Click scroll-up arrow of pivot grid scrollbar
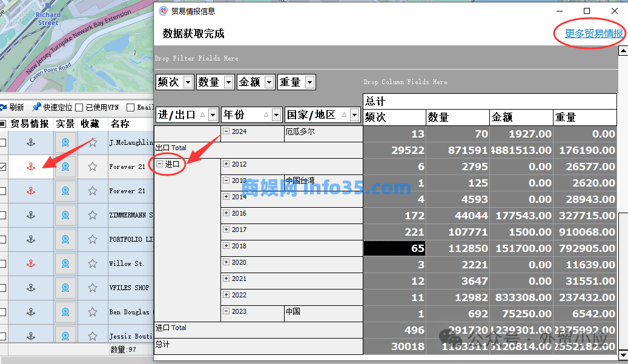Screen dimensions: 628x364 point(623,50)
